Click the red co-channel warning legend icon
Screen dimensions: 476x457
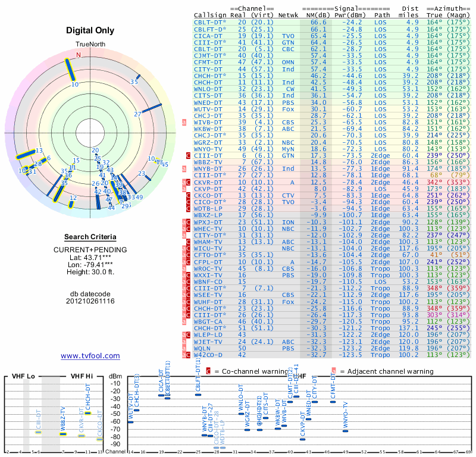(x=208, y=371)
